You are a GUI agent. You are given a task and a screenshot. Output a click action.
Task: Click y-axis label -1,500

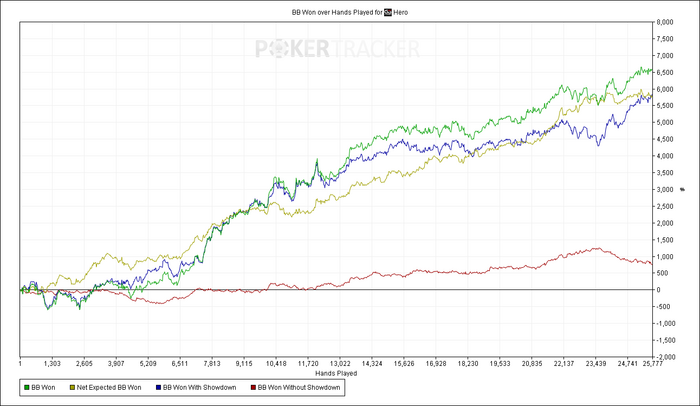point(665,340)
